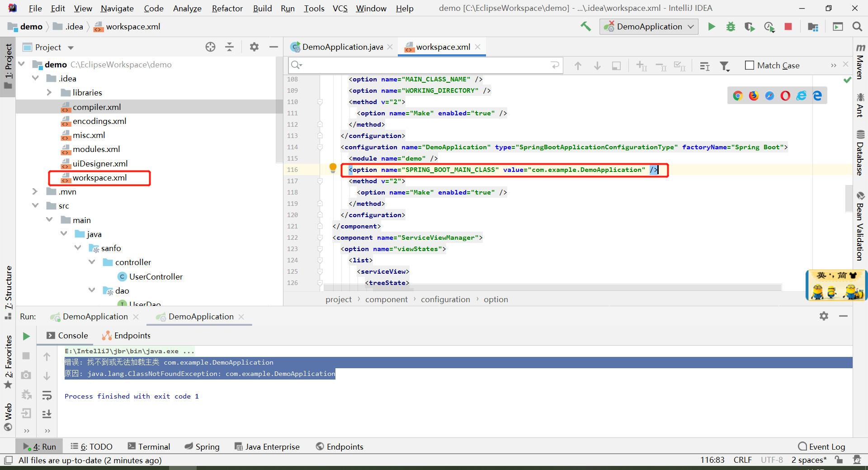Open the file in Chrome via browser icon
Viewport: 868px width, 470px height.
pyautogui.click(x=737, y=95)
